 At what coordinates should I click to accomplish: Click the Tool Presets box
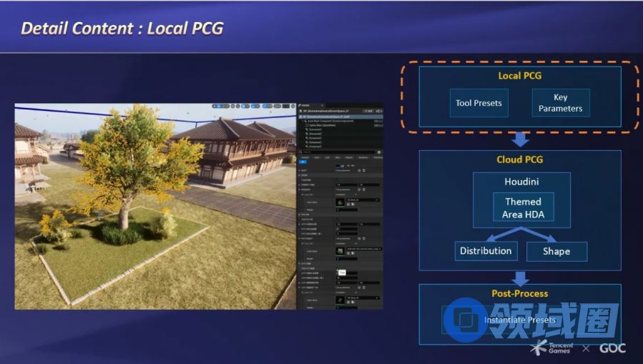pos(478,103)
